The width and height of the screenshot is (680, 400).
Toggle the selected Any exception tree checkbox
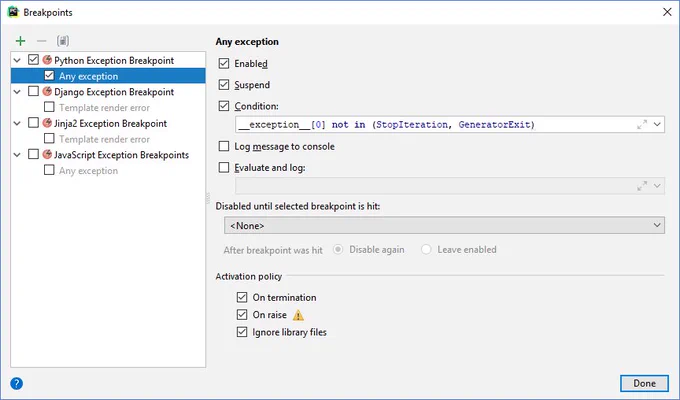[49, 75]
